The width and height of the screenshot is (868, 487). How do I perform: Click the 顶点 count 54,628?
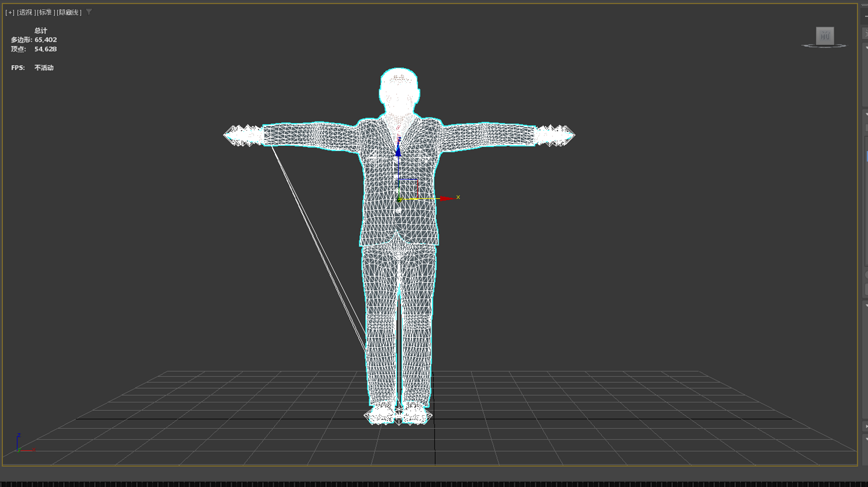[46, 49]
